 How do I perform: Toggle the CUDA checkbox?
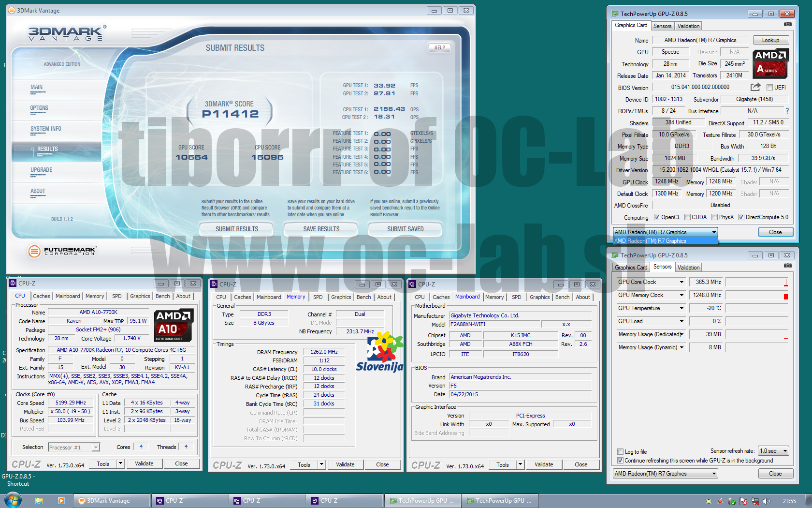[687, 217]
